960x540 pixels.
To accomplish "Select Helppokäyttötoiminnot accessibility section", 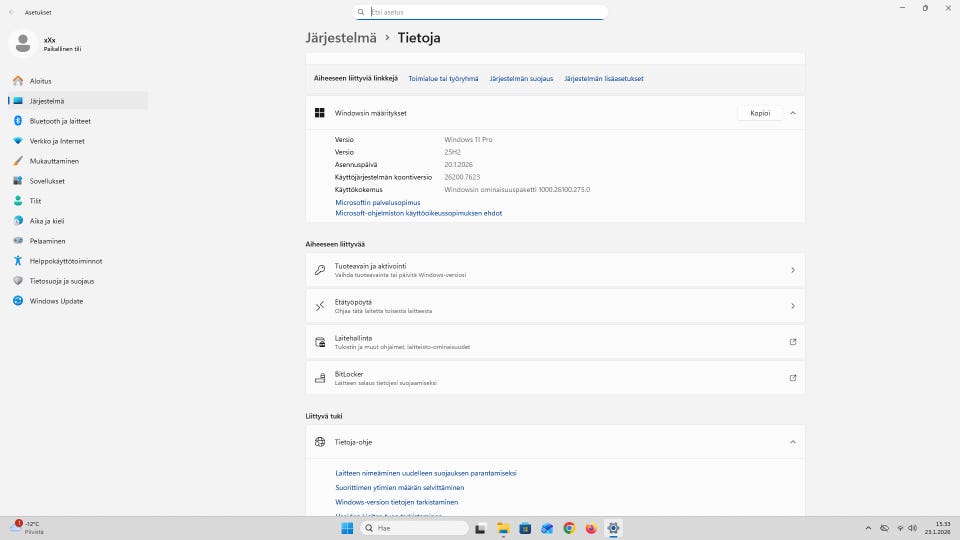I will (x=65, y=261).
